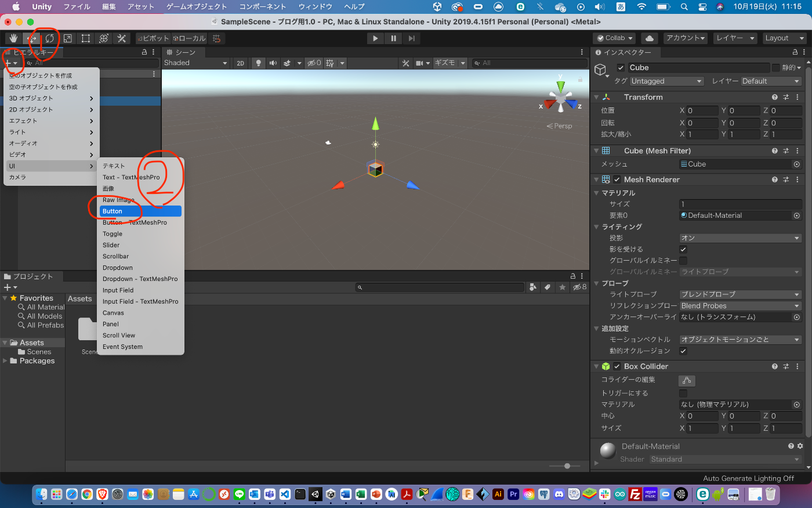Open custom editor tools icon
The width and height of the screenshot is (812, 508).
(122, 38)
